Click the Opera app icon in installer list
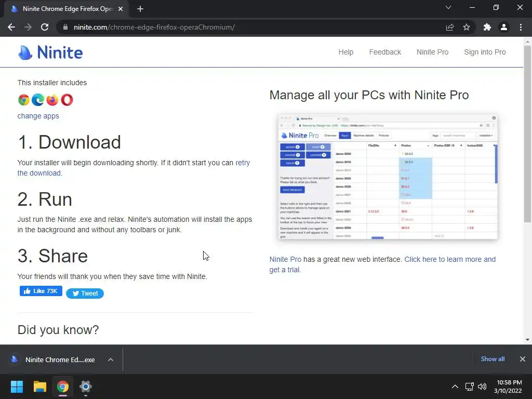 [67, 100]
